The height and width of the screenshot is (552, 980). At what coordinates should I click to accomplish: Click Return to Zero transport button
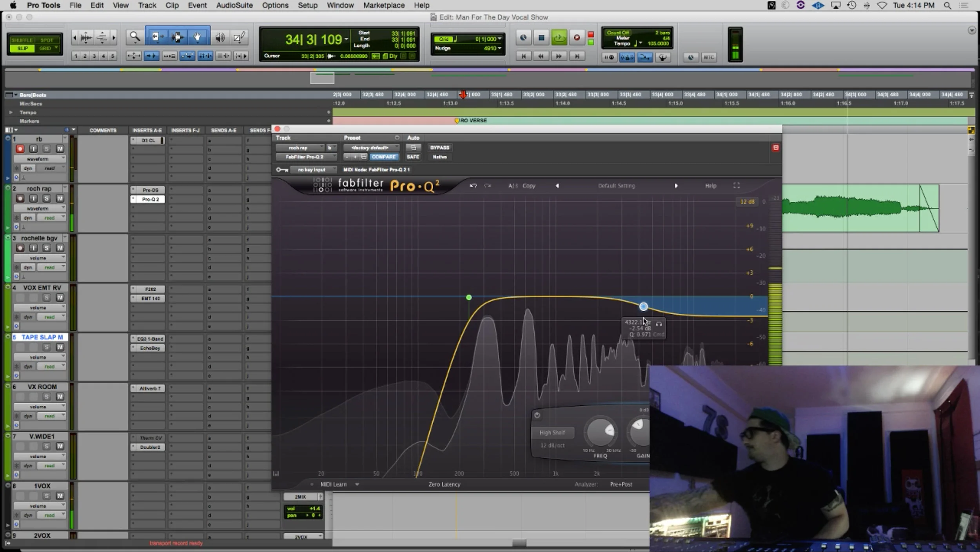pyautogui.click(x=523, y=56)
